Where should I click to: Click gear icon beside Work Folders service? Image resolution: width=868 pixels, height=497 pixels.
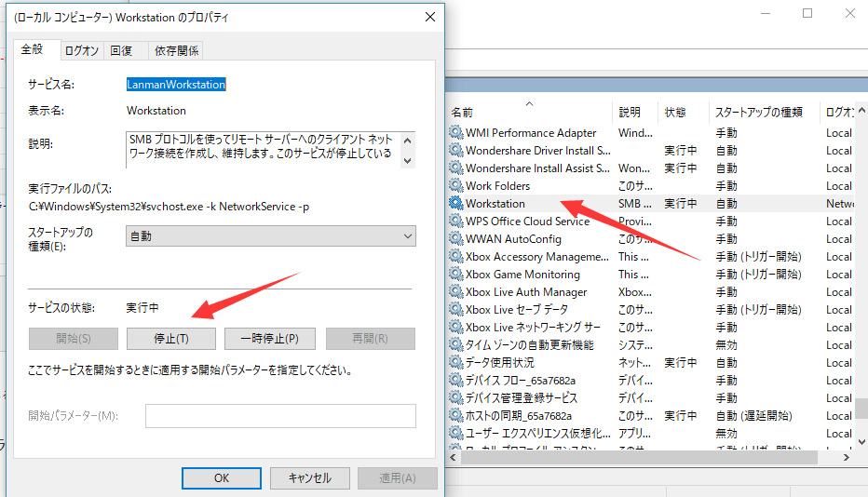(x=455, y=185)
